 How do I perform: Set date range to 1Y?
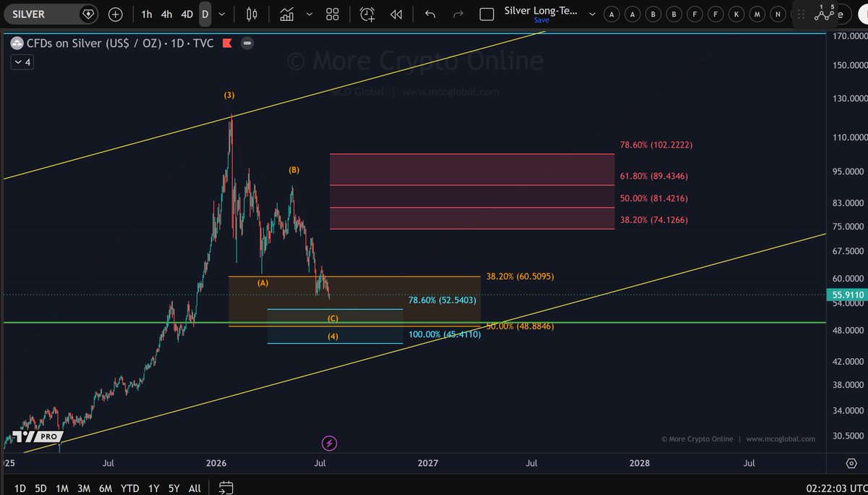tap(153, 488)
